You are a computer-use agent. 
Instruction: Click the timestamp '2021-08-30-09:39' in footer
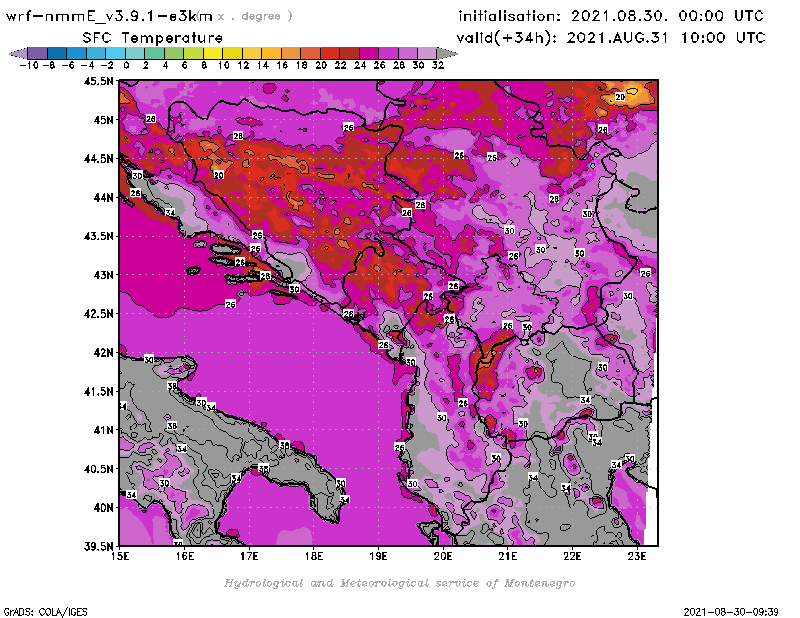click(731, 612)
